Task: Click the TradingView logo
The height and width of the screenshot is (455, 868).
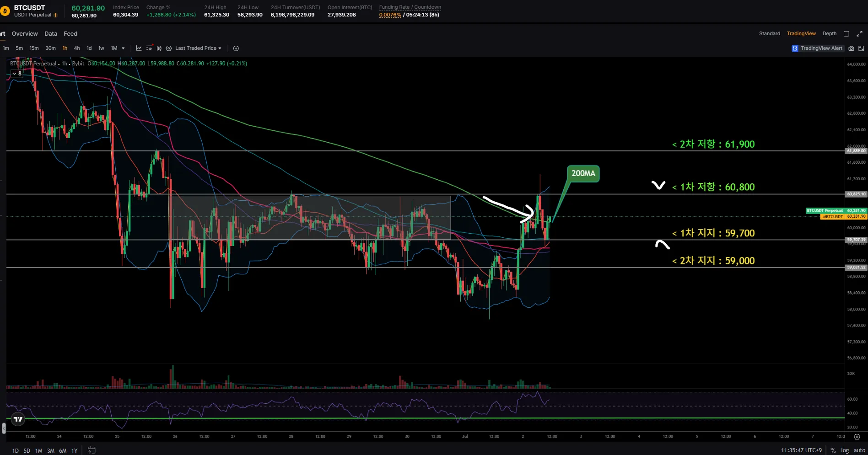Action: (18, 419)
